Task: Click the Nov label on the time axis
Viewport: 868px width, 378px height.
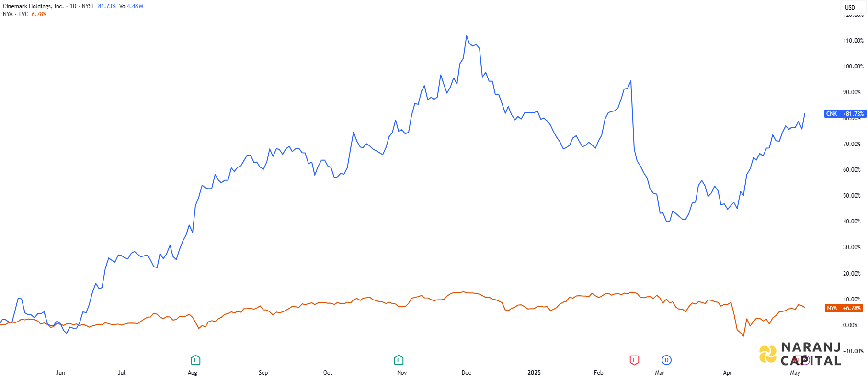Action: pos(402,373)
